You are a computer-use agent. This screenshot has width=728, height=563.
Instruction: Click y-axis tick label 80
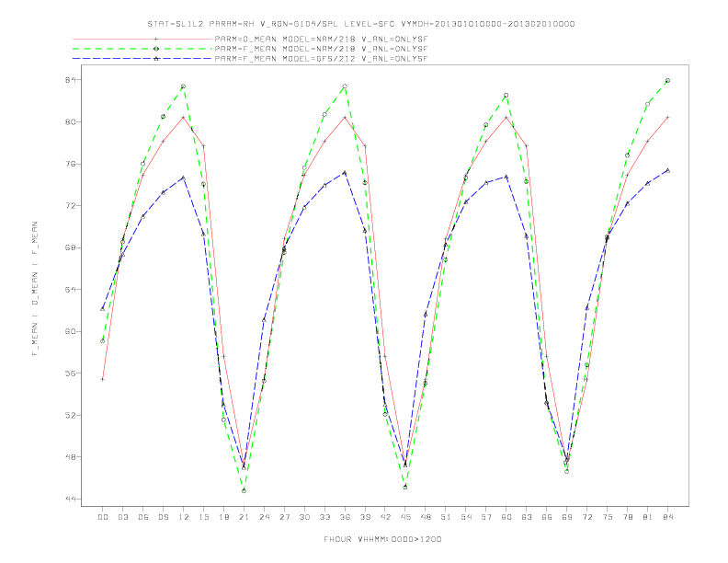[x=71, y=122]
